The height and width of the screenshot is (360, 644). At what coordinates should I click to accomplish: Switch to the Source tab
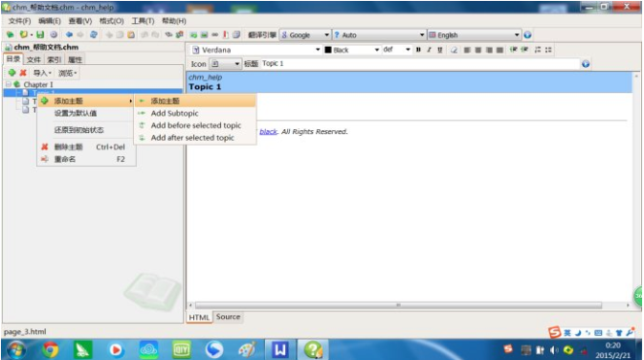(x=228, y=317)
